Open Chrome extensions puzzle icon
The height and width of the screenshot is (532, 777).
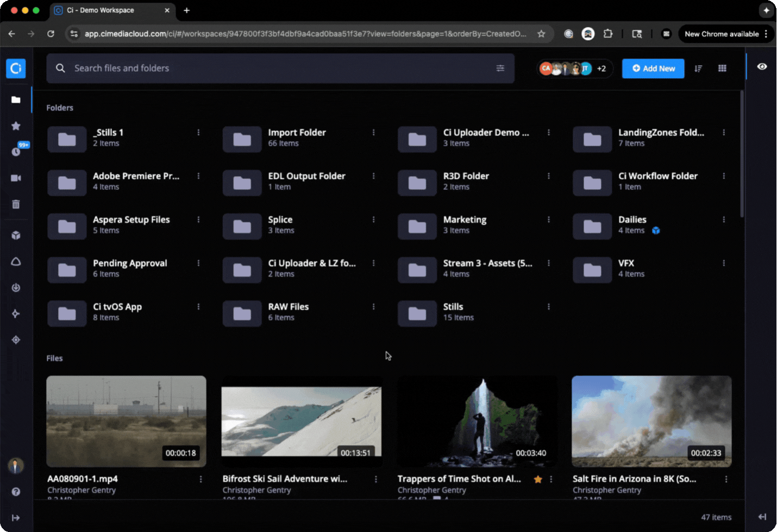608,34
